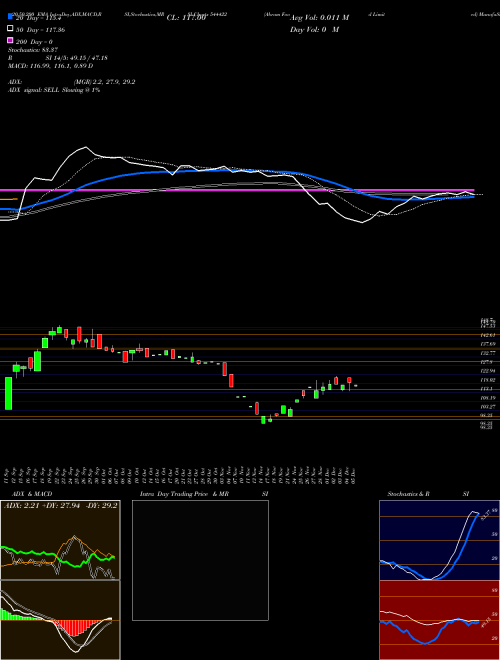Click the '(MGR) 2.2, 27.9, 29.2' ADX values
The width and height of the screenshot is (500, 660).
[x=104, y=82]
